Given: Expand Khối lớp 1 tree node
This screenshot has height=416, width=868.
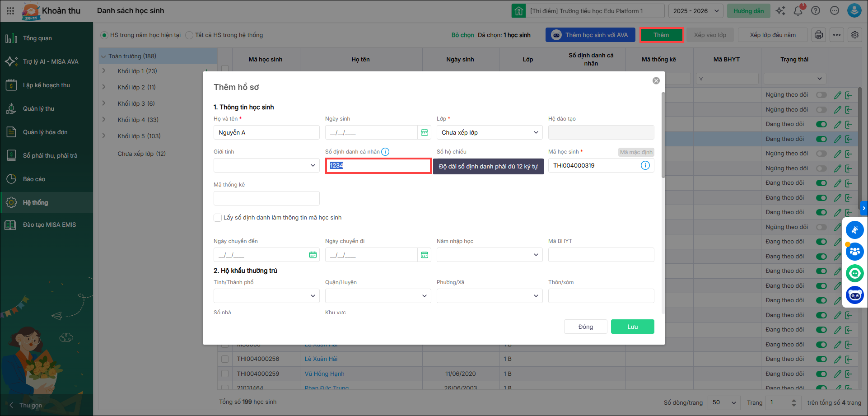Looking at the screenshot, I should [104, 71].
